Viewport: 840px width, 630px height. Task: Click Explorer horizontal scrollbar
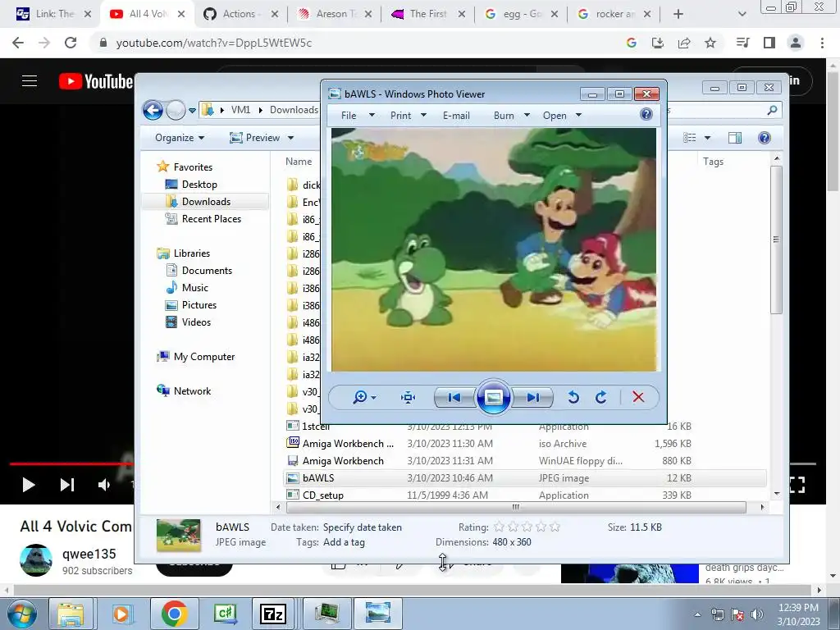point(516,507)
